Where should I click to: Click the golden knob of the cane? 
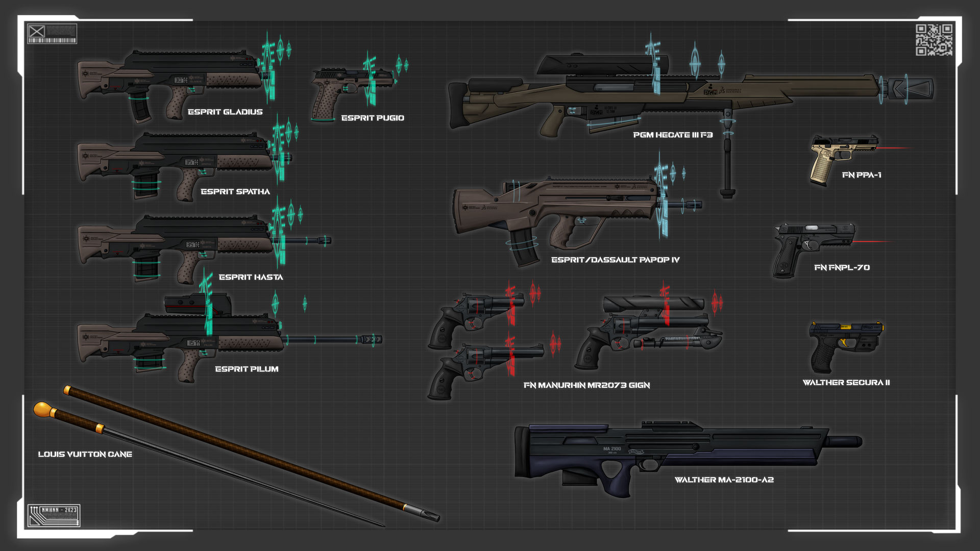click(x=43, y=410)
